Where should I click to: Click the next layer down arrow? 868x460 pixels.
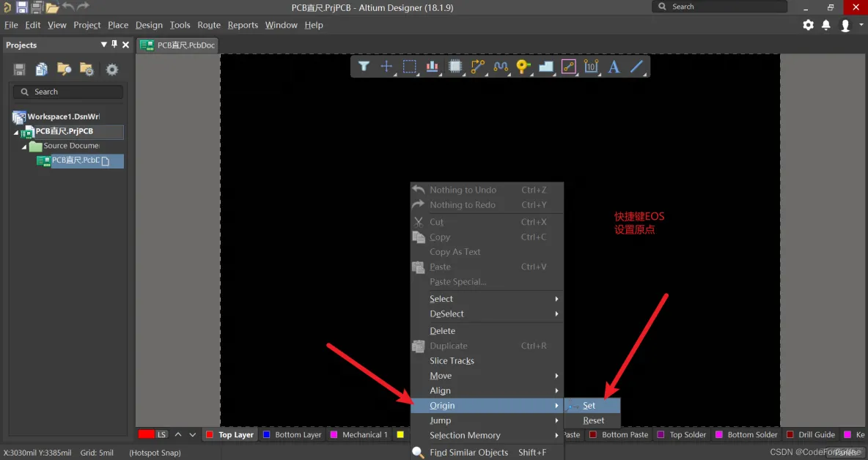coord(193,434)
